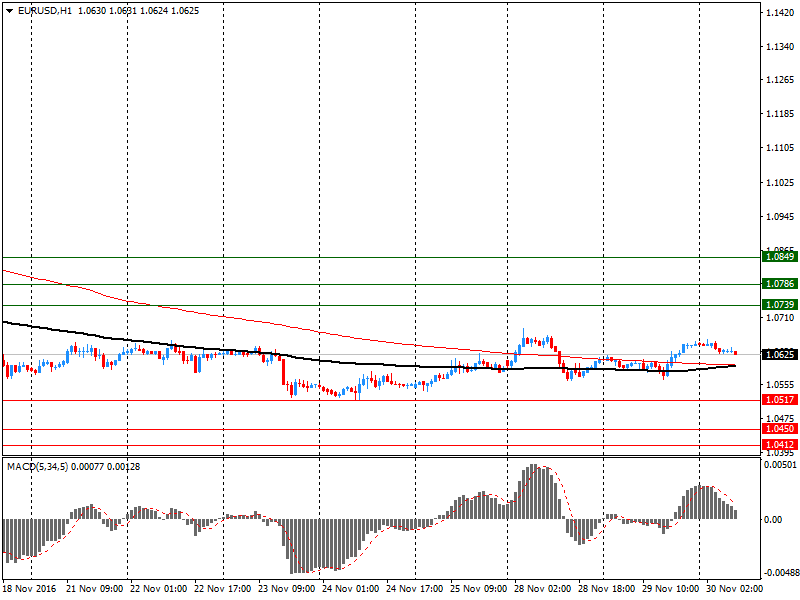Click the 1.1265 price scale value
This screenshot has height=600, width=800.
[781, 80]
